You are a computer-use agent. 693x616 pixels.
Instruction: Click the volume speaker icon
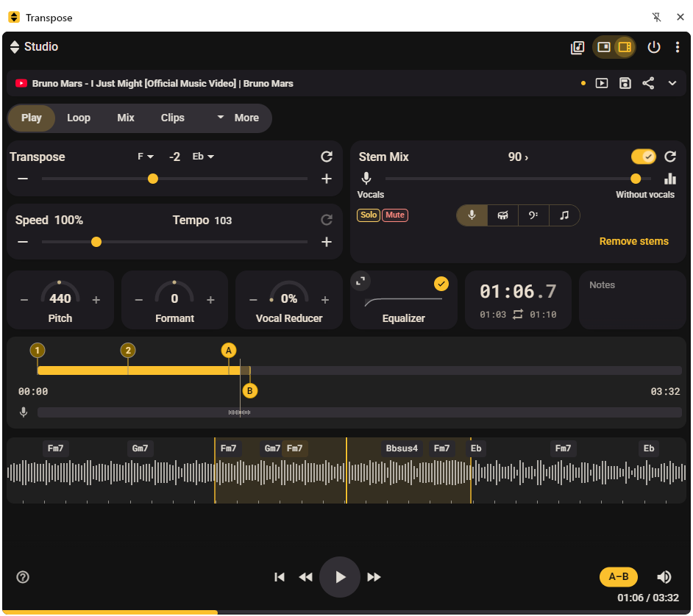(x=664, y=577)
